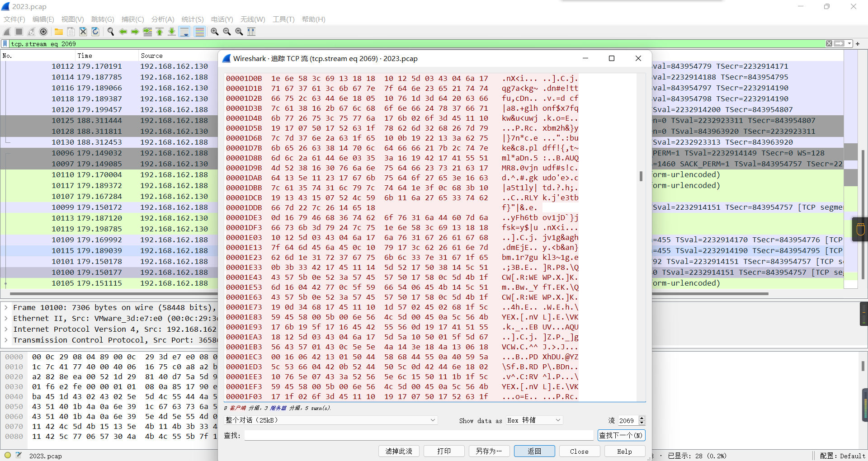Jump to the first packet
The height and width of the screenshot is (461, 868).
tap(160, 32)
